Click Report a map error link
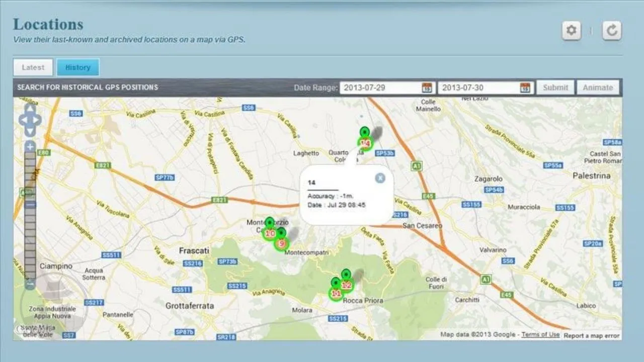 (x=592, y=335)
